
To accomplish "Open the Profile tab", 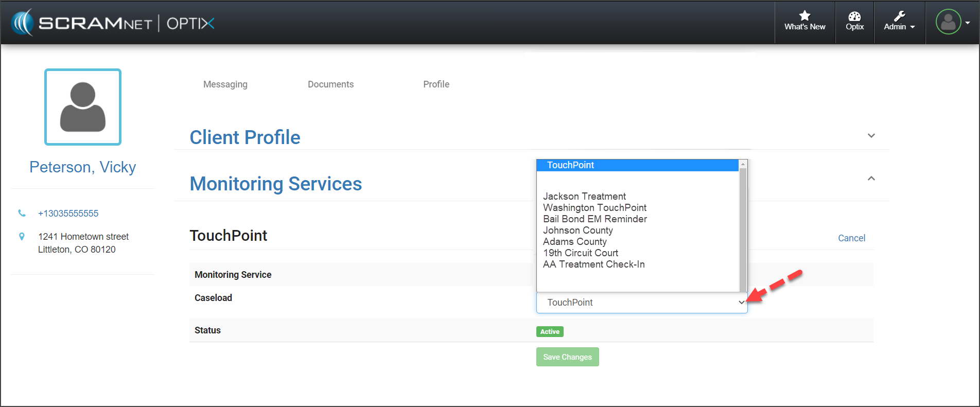I will click(x=436, y=84).
